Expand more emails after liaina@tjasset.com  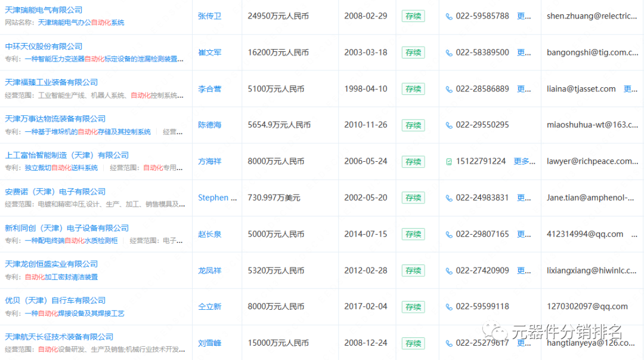coord(630,89)
